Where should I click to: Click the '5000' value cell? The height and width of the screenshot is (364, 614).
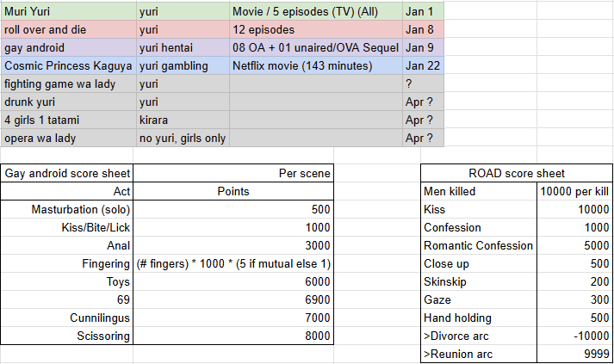[574, 245]
